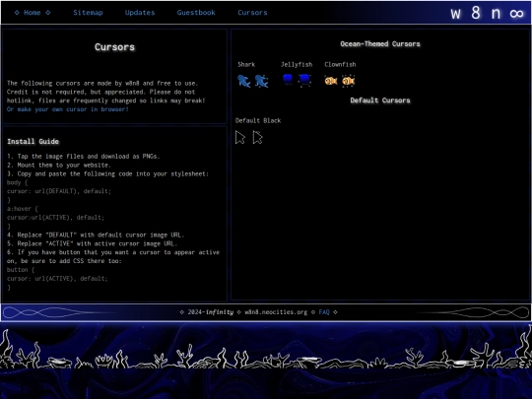Download the active Shark cursor with sparkles
Image resolution: width=532 pixels, height=399 pixels.
262,81
